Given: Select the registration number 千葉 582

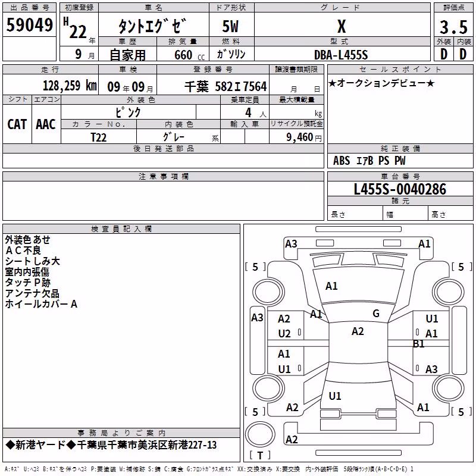Looking at the screenshot, I should [x=226, y=86].
